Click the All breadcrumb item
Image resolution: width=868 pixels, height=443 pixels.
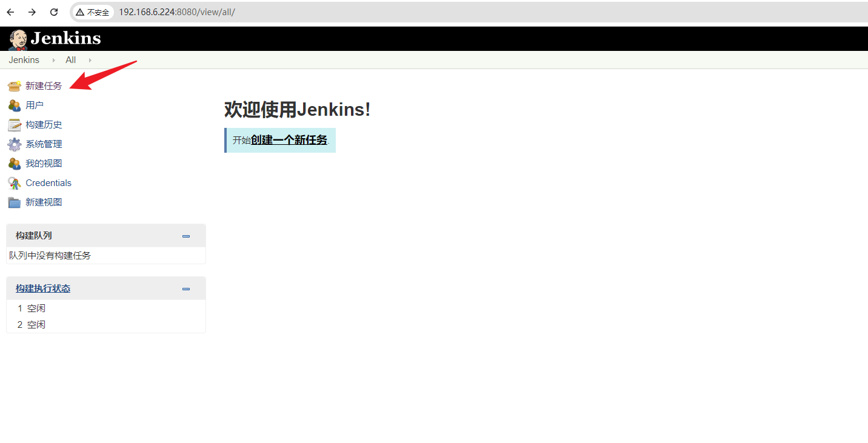tap(71, 60)
